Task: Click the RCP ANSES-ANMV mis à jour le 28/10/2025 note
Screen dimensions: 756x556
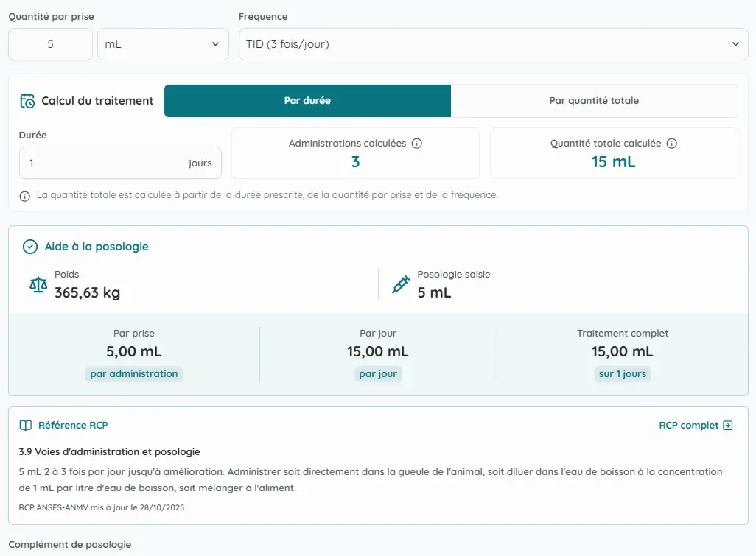Action: click(101, 507)
